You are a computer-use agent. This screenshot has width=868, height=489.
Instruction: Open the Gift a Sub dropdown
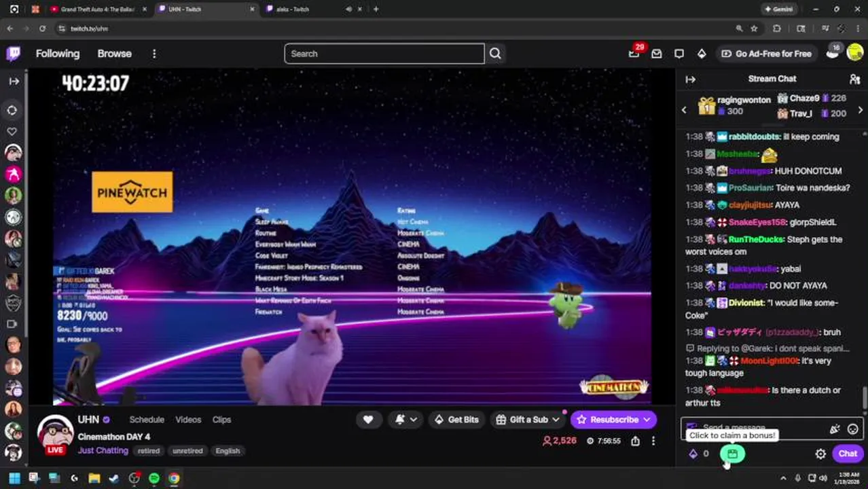pos(528,420)
